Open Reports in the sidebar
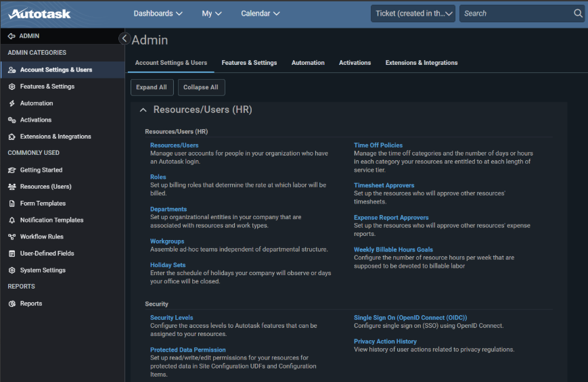 tap(62, 304)
